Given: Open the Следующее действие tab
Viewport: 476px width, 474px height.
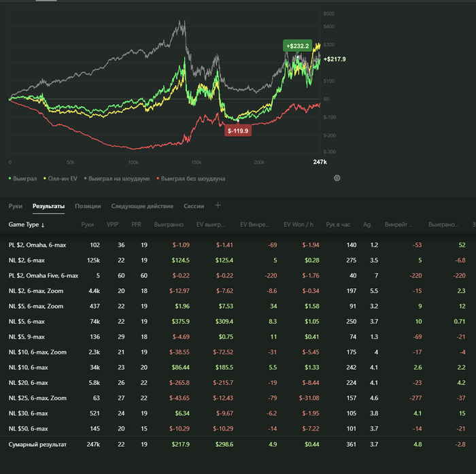Looking at the screenshot, I should pos(142,206).
